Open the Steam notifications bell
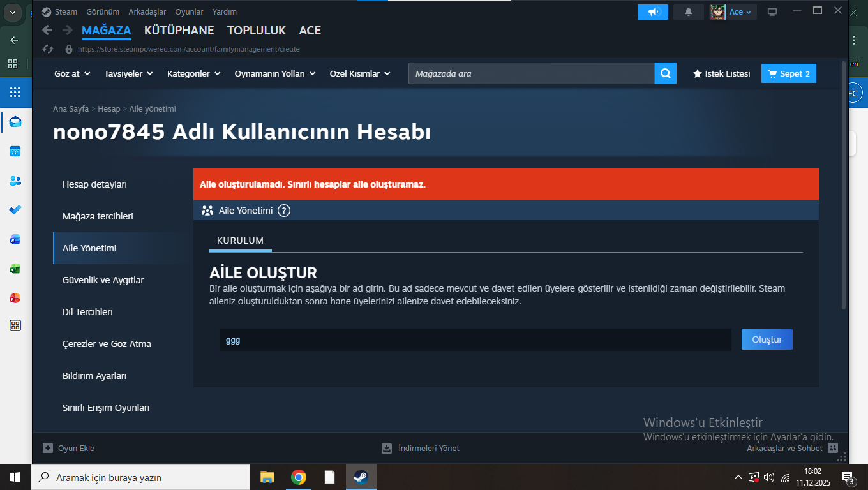 point(689,12)
